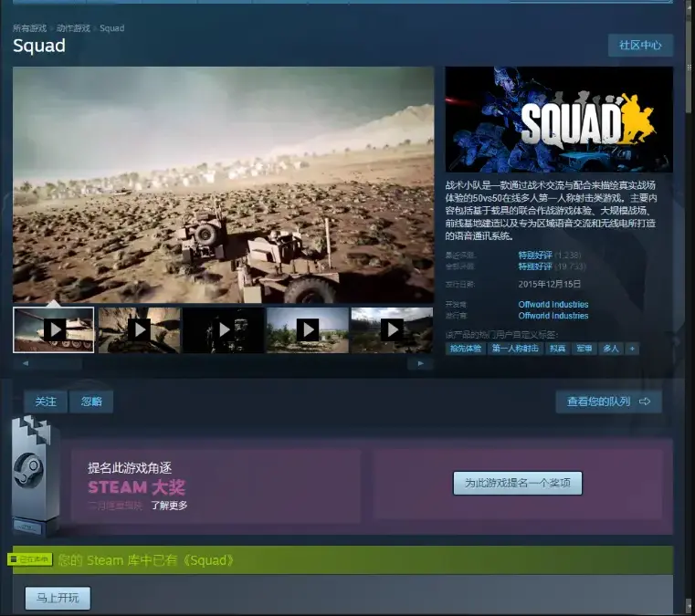Select the 多人 tag
The height and width of the screenshot is (616, 695).
click(x=610, y=349)
